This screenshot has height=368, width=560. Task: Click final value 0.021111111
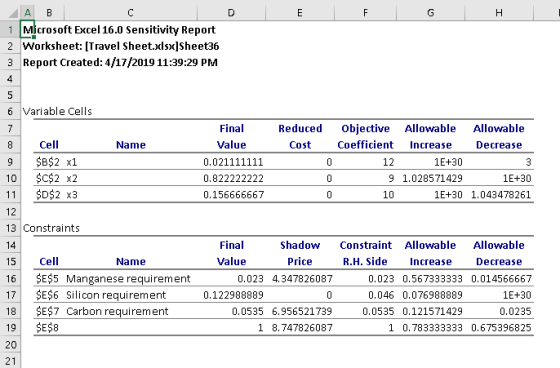(233, 162)
